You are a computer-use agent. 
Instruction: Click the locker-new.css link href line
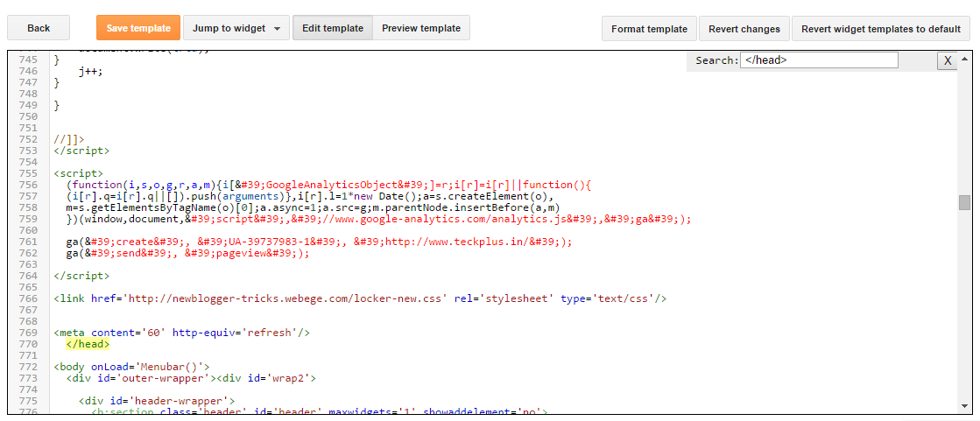click(x=360, y=298)
